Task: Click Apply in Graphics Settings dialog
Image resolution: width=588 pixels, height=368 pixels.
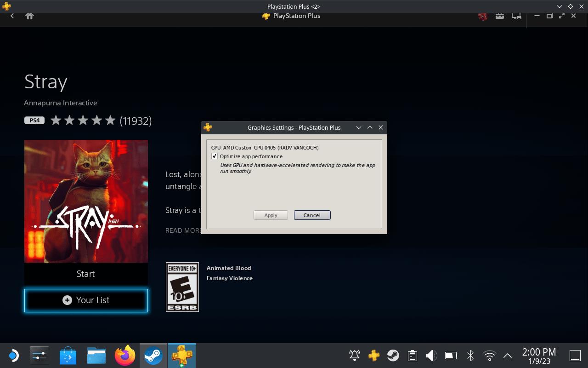Action: tap(271, 215)
